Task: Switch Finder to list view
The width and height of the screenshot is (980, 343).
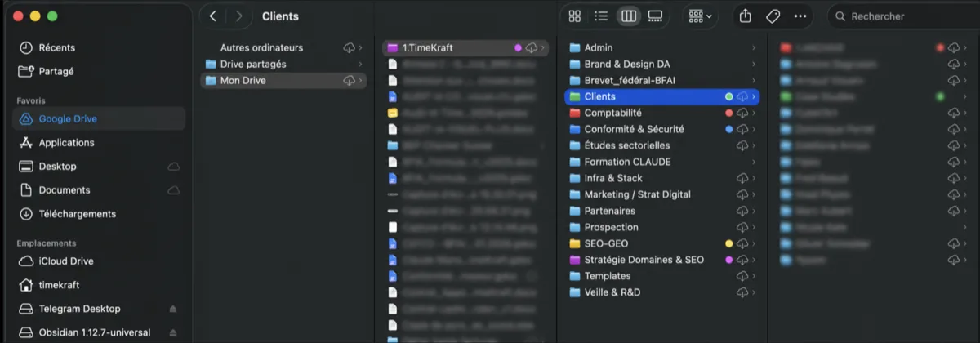Action: click(x=601, y=16)
